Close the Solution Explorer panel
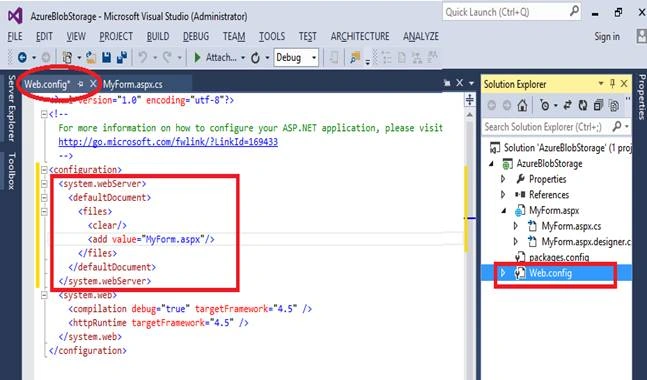The image size is (647, 380). click(x=624, y=84)
